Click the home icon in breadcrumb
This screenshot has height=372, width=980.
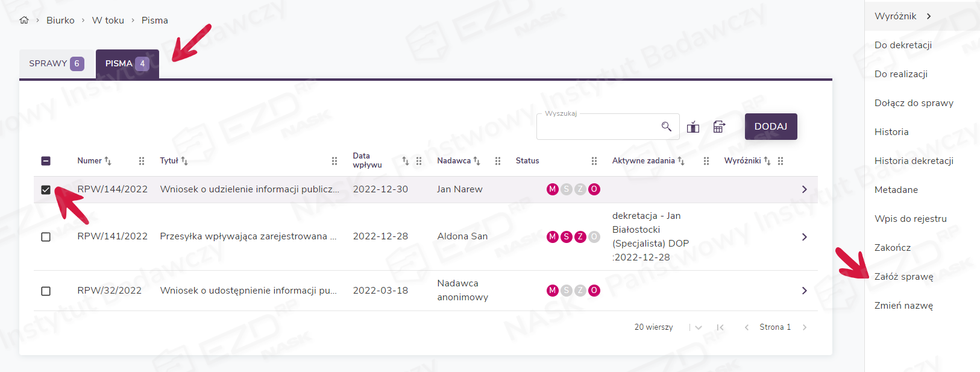[x=24, y=20]
